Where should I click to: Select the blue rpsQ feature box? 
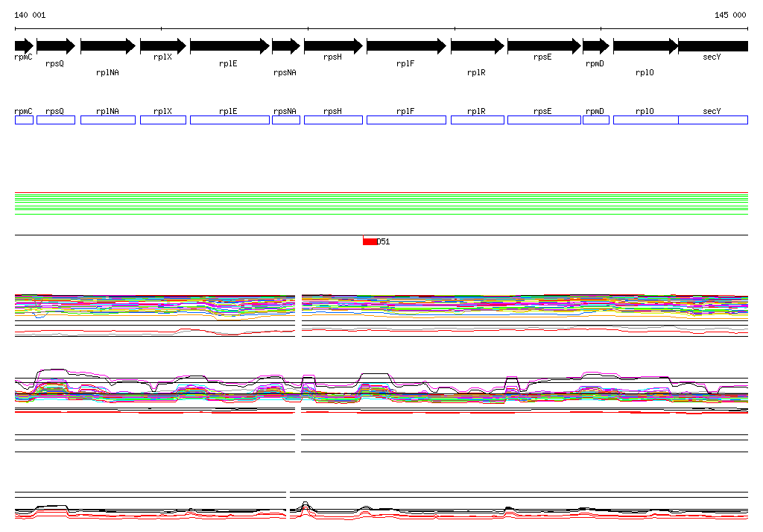(56, 120)
